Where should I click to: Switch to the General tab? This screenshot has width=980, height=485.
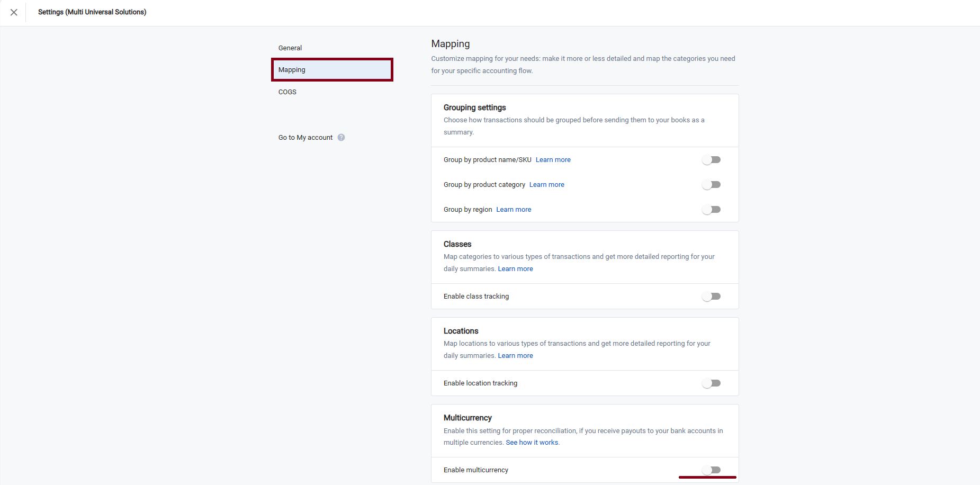290,48
